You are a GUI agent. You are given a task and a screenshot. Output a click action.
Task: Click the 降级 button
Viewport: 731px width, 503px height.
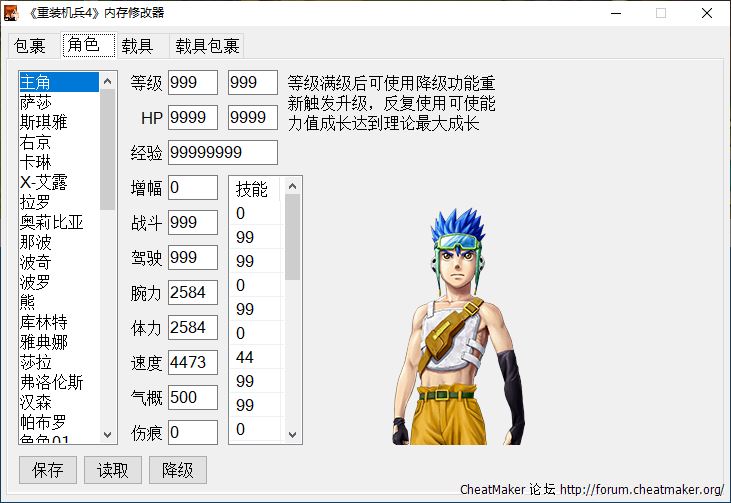(178, 470)
